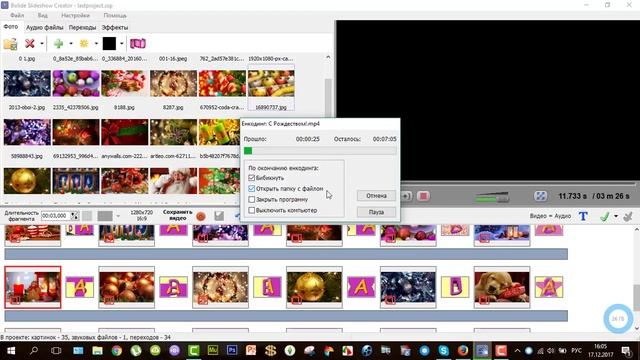Select the 16890737.jpg fruit thumbnail
Viewport: 640px width, 360px height.
click(271, 83)
